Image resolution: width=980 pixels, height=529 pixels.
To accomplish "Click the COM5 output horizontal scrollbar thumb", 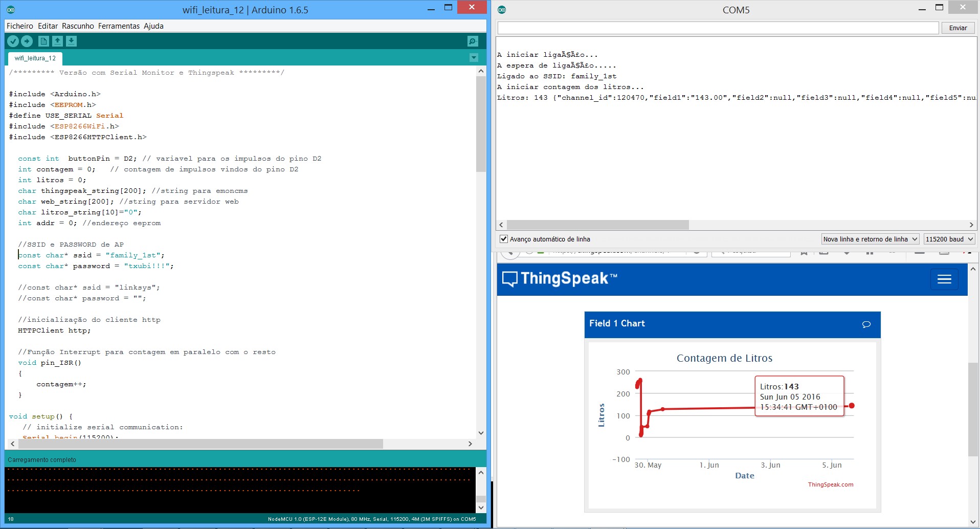I will coord(598,225).
